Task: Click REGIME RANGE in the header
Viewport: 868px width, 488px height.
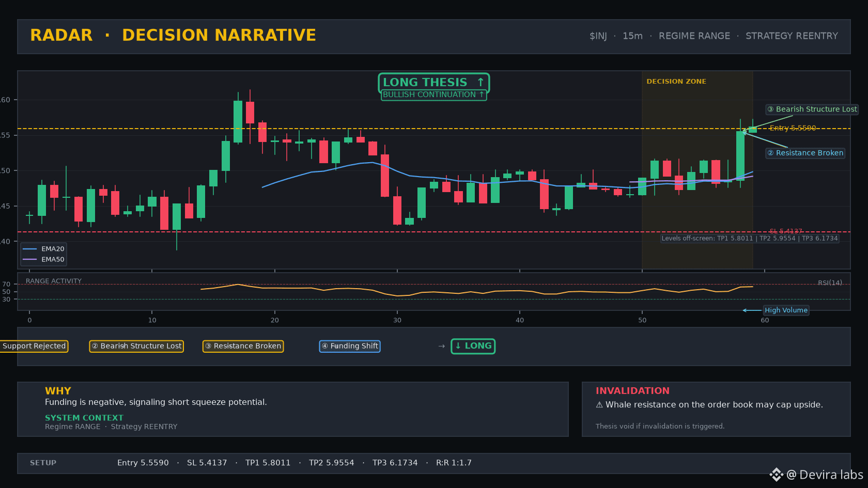Action: coord(694,36)
